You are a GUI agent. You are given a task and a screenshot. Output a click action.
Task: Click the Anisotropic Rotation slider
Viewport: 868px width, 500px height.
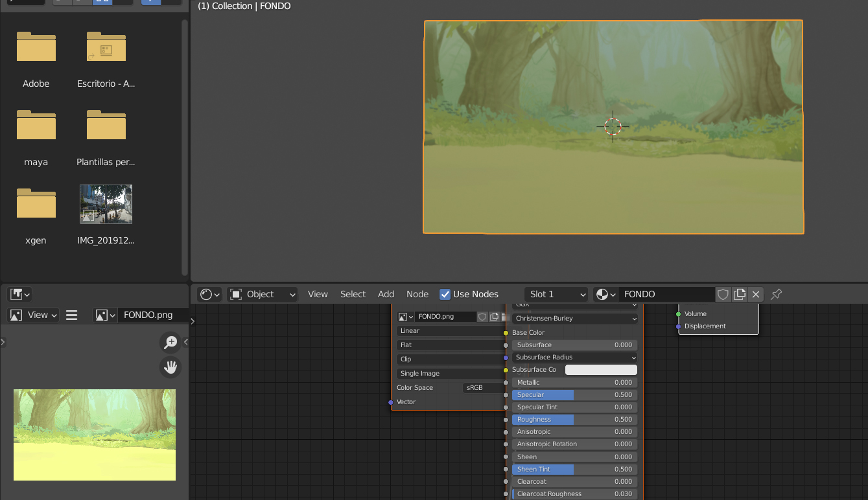click(574, 444)
